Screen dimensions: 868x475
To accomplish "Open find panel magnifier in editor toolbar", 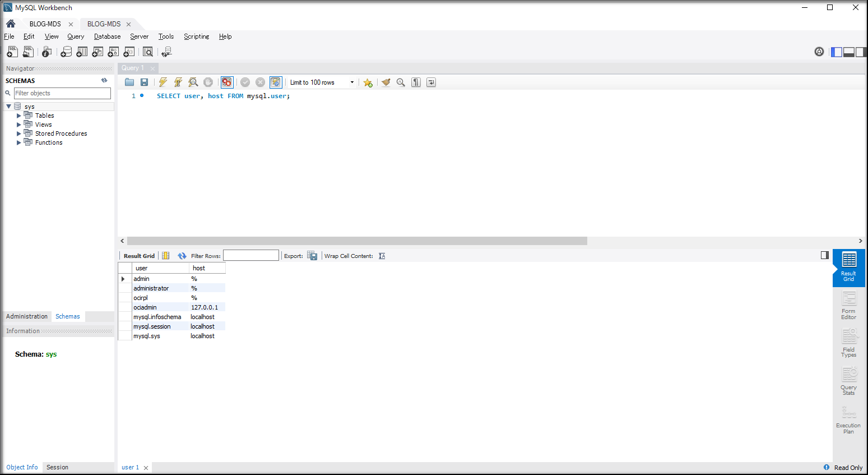I will tap(401, 82).
